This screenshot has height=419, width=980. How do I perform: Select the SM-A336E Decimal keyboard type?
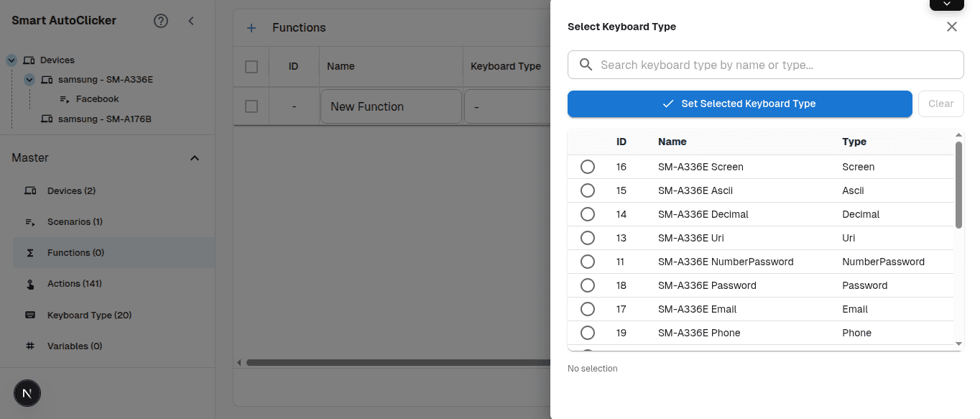pyautogui.click(x=588, y=214)
